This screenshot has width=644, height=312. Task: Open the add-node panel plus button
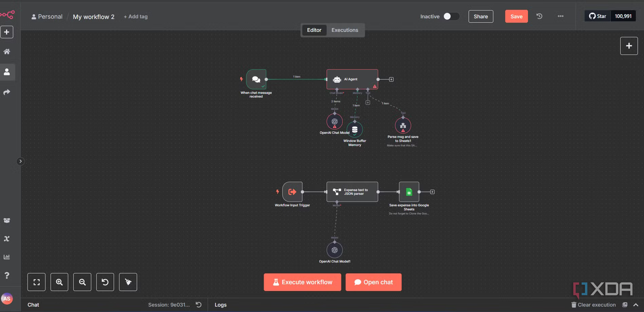(629, 46)
